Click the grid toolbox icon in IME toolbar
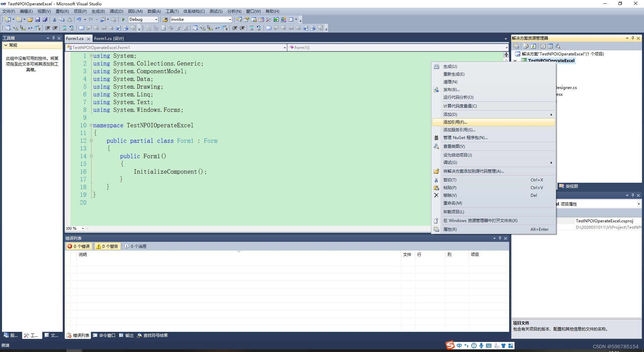Screen dimensions: 644x352 [511, 346]
